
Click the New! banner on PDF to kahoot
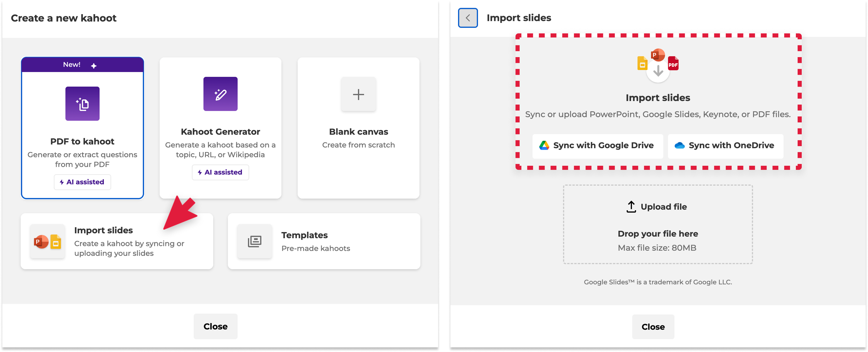(x=83, y=65)
